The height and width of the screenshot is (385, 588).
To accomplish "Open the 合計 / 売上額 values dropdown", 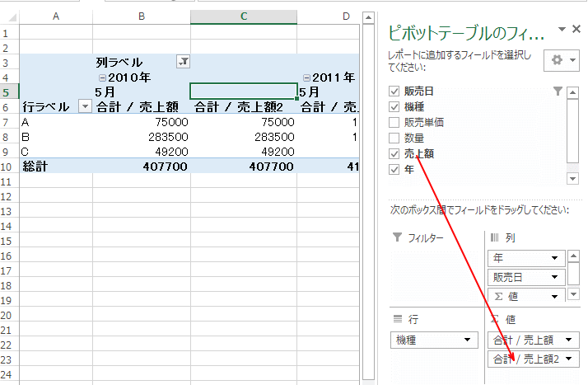I will [569, 340].
